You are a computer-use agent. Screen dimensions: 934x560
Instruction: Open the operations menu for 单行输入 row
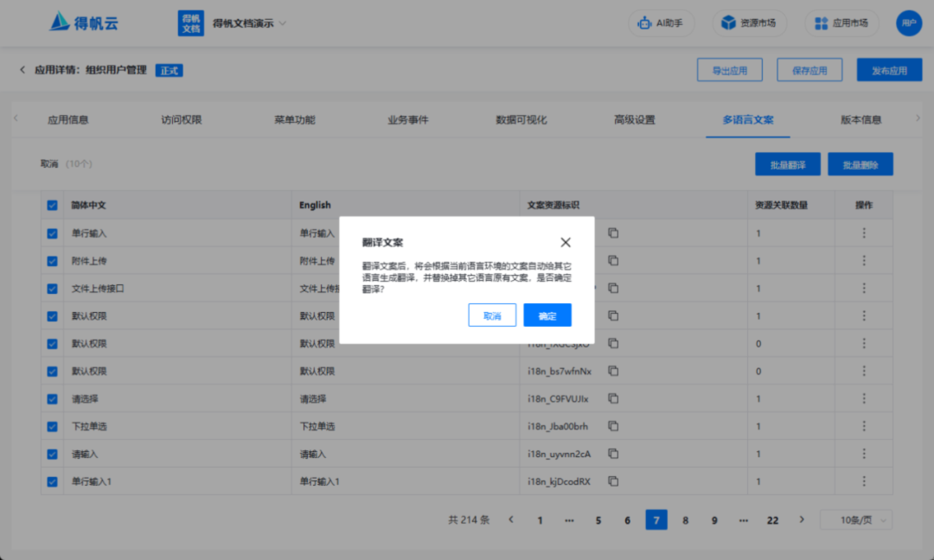click(x=863, y=232)
